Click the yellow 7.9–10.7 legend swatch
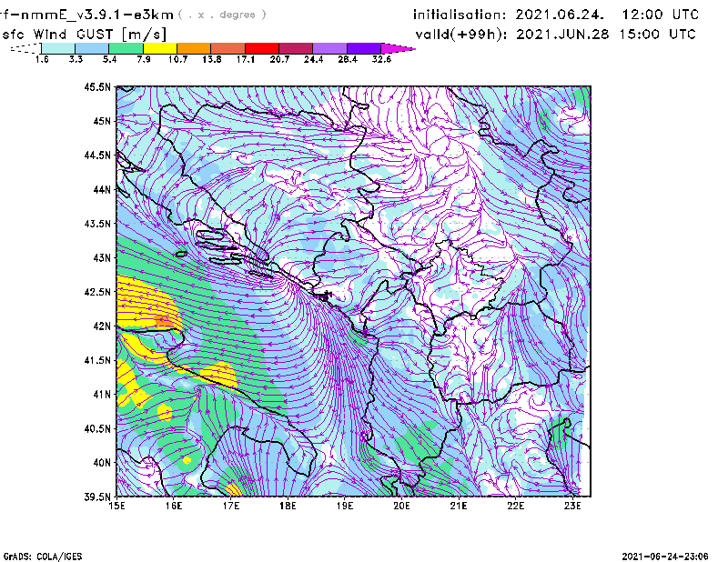728x562 pixels. point(160,48)
